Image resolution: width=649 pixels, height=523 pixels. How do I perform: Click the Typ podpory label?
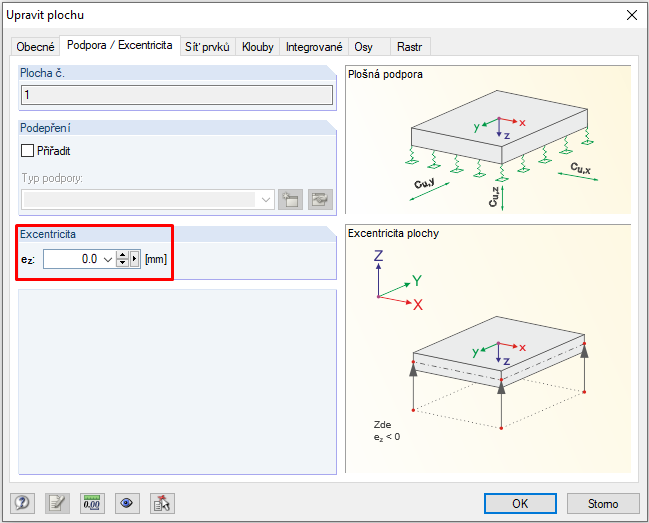click(52, 178)
